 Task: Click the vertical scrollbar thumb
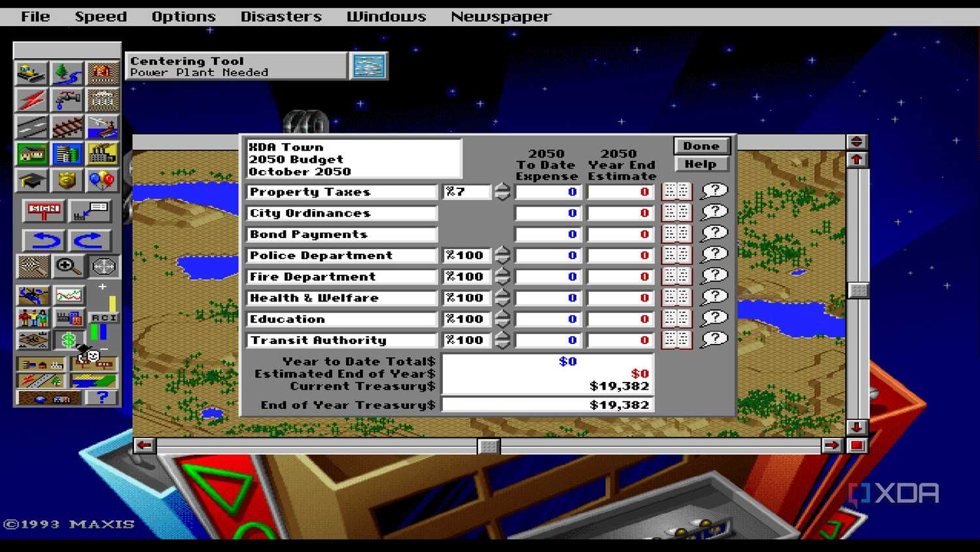[858, 290]
